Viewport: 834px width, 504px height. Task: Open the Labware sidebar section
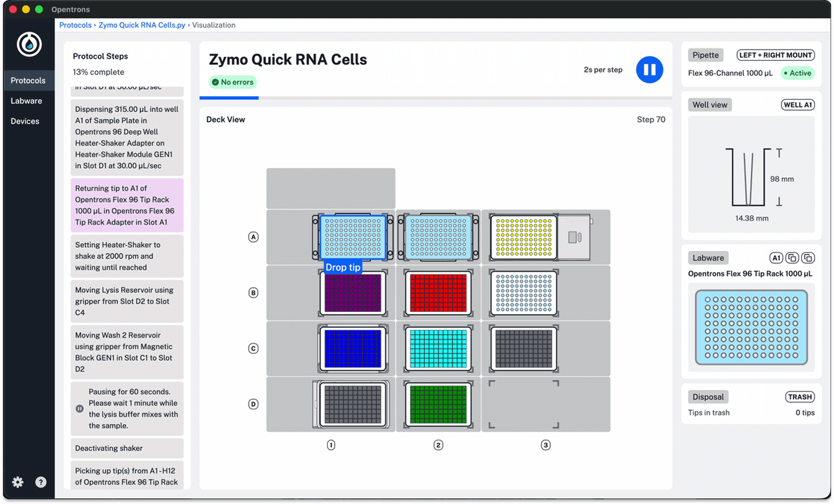pos(26,101)
